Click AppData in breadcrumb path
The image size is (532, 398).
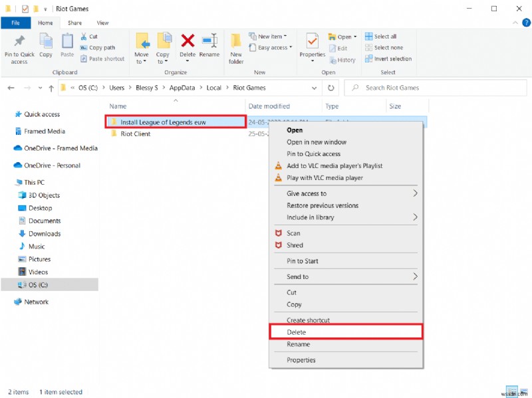click(182, 88)
